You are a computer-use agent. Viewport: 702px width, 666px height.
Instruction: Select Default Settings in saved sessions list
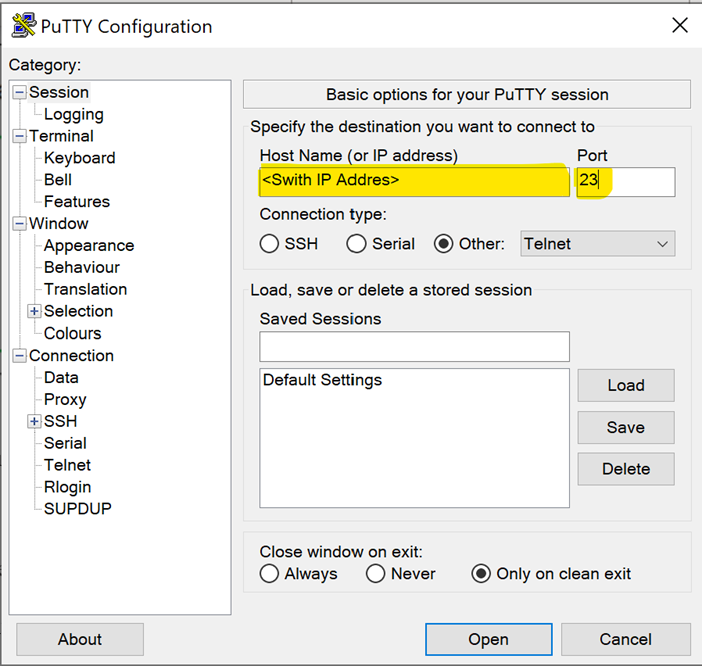(x=322, y=380)
